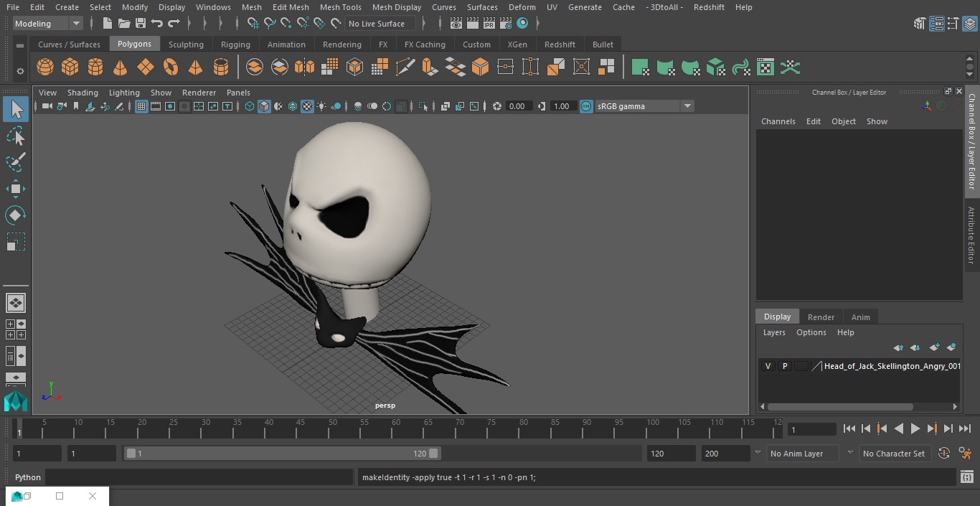
Task: Open the UV Editor checker window icon
Action: point(765,67)
